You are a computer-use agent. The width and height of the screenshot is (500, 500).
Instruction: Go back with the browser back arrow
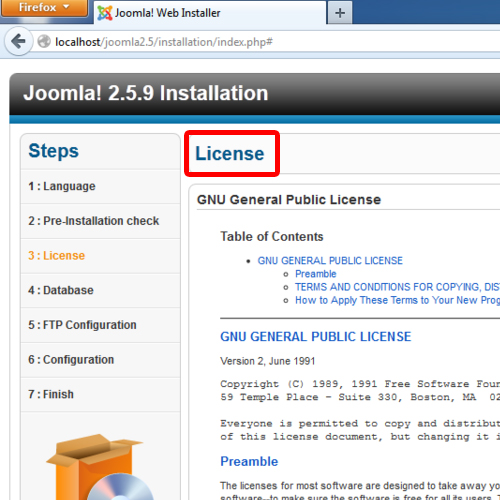[x=19, y=41]
